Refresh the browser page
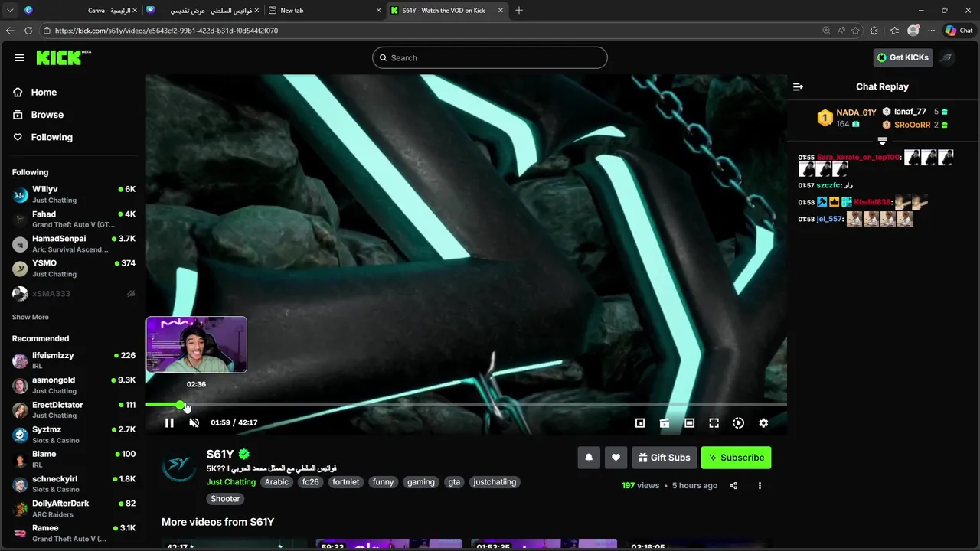This screenshot has width=980, height=551. [28, 31]
